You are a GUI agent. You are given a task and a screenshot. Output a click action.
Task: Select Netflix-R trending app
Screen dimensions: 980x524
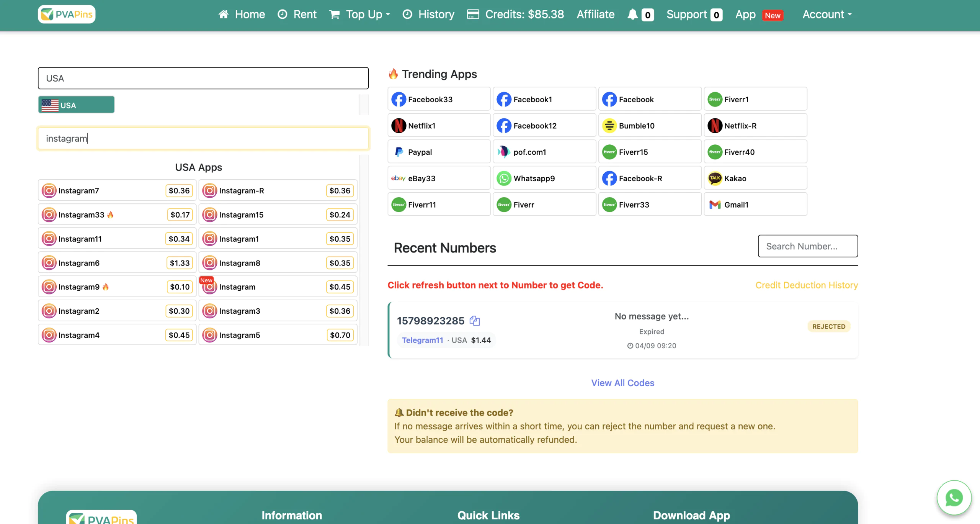pyautogui.click(x=755, y=126)
